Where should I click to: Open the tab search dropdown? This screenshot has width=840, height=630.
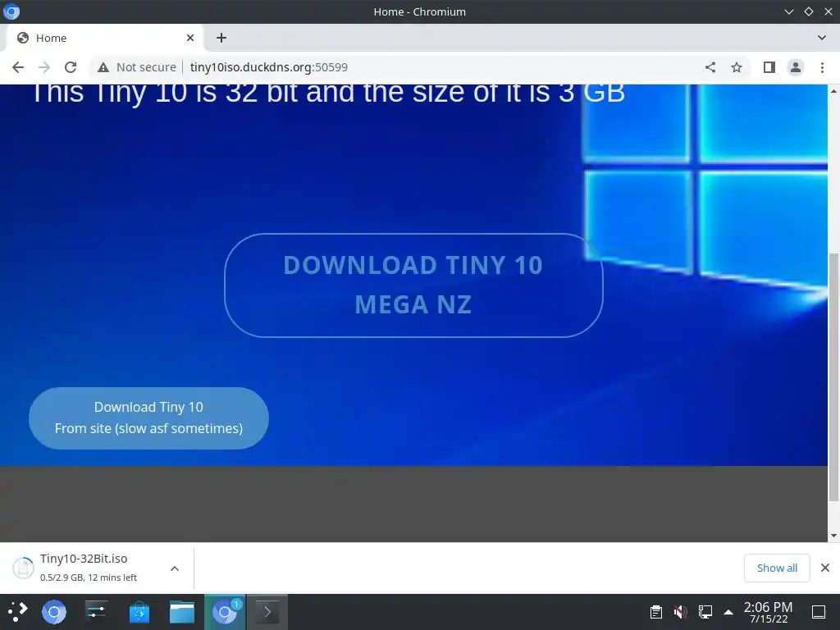click(822, 38)
